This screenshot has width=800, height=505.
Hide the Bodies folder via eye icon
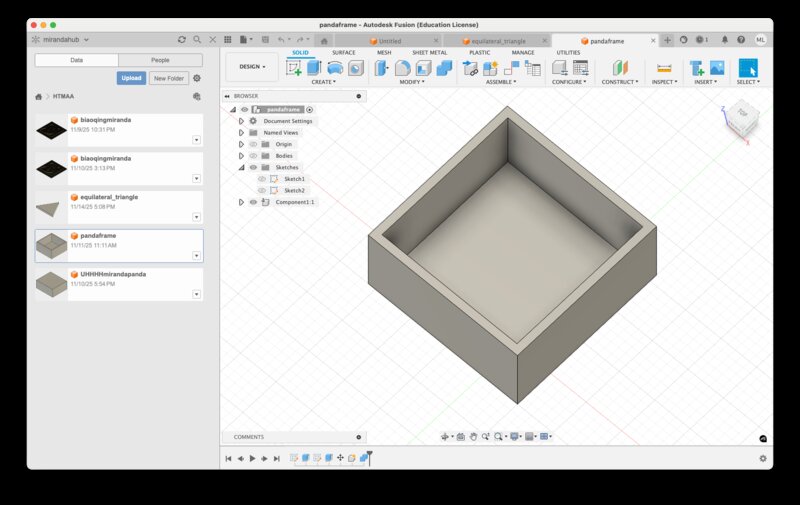pyautogui.click(x=253, y=156)
